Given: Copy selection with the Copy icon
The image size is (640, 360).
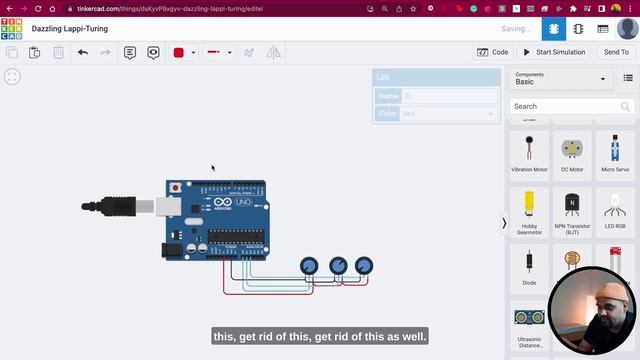Looking at the screenshot, I should tap(12, 53).
